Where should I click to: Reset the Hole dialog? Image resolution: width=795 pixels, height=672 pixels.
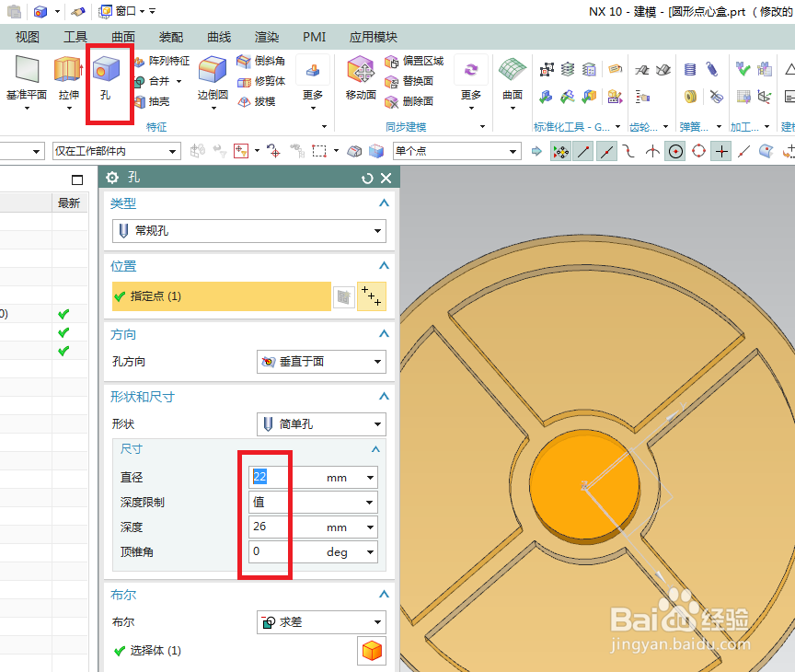(x=367, y=178)
